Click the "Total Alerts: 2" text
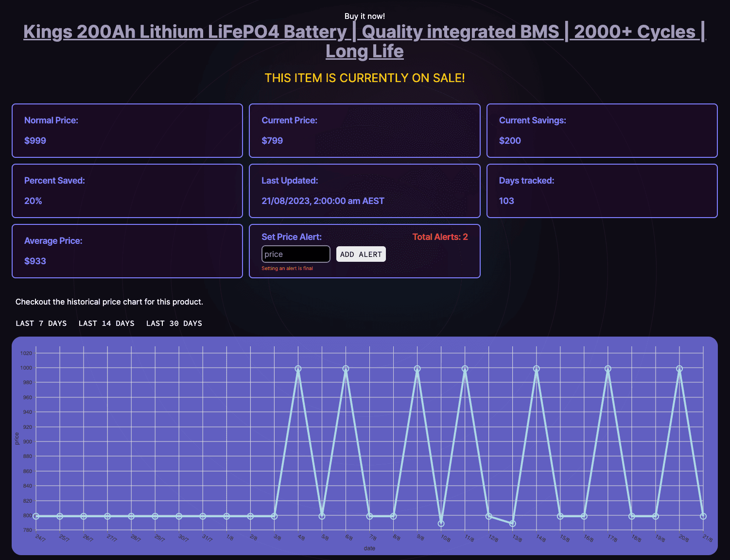Screen dimensions: 730x560 click(440, 237)
